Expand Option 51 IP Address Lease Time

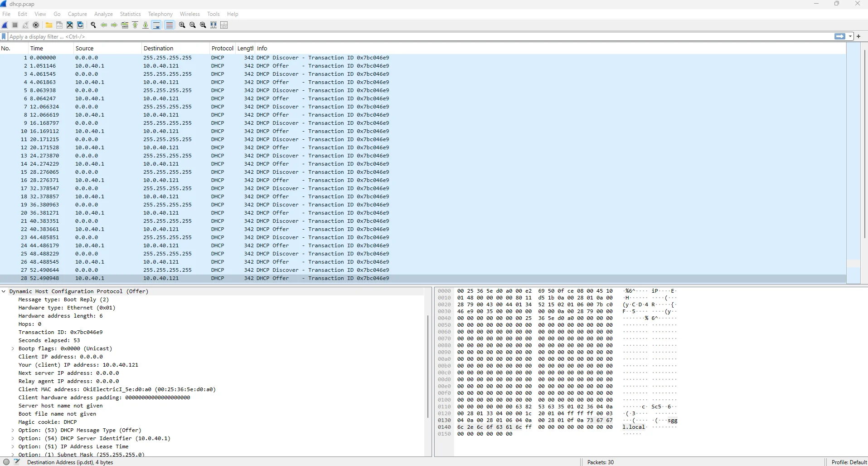tap(13, 446)
